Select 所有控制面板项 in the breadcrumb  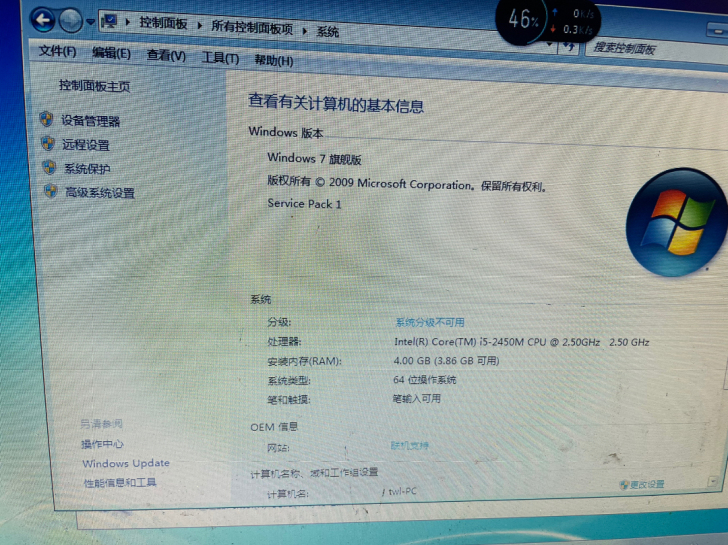(x=252, y=28)
